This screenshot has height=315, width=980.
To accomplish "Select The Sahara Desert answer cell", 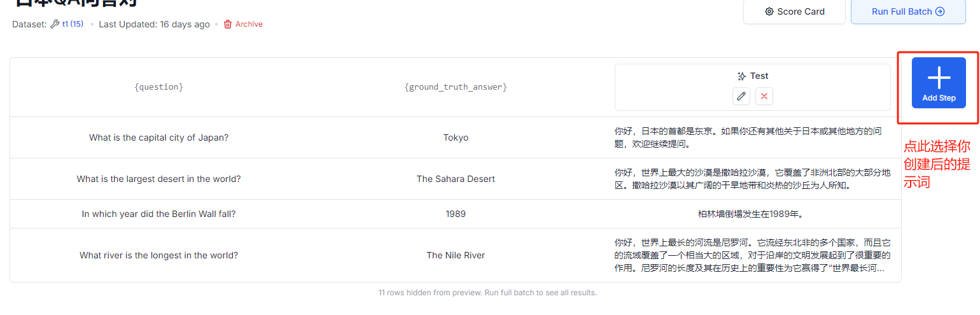I will pyautogui.click(x=456, y=179).
